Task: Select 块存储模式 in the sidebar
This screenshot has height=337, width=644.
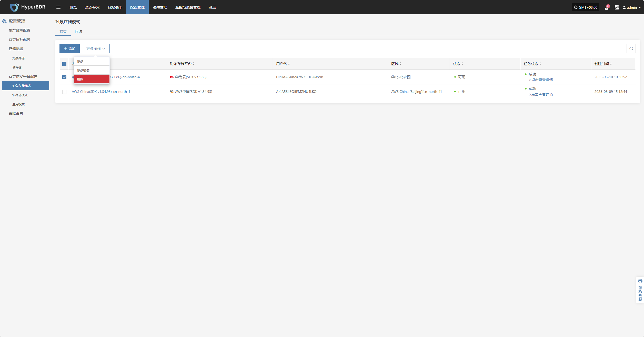Action: [x=20, y=95]
